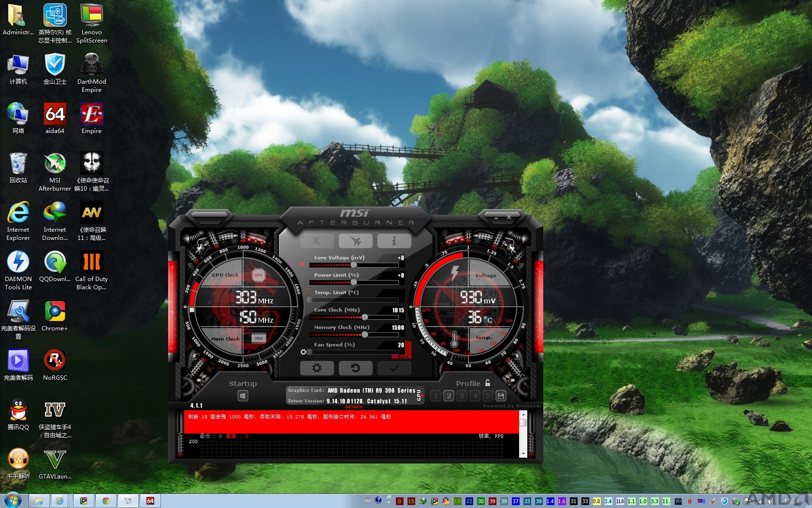Viewport: 812px width, 508px height.
Task: Select the 千千静听 desktop icon
Action: pyautogui.click(x=18, y=464)
